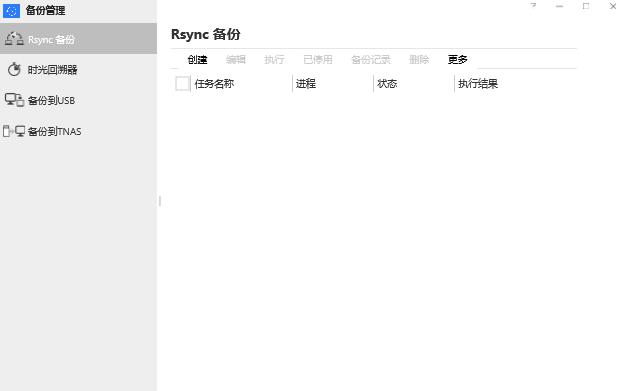This screenshot has width=620, height=391.
Task: Toggle the select-all tasks checkbox
Action: click(182, 83)
